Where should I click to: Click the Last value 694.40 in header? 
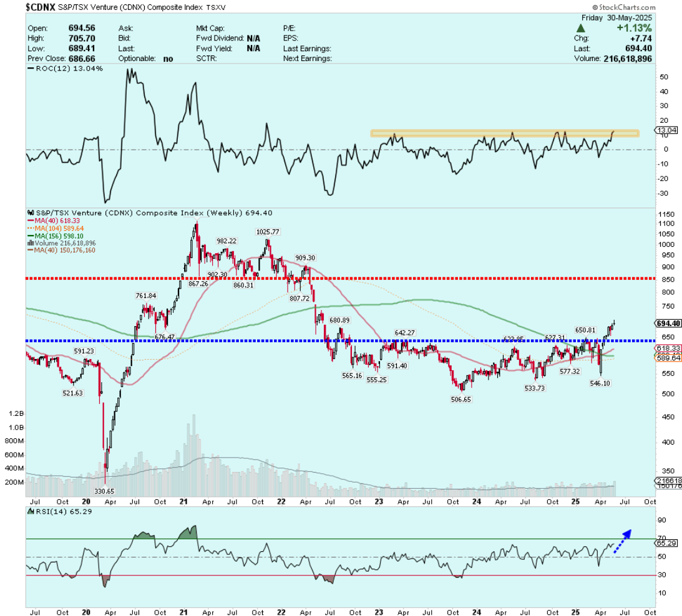tap(639, 48)
